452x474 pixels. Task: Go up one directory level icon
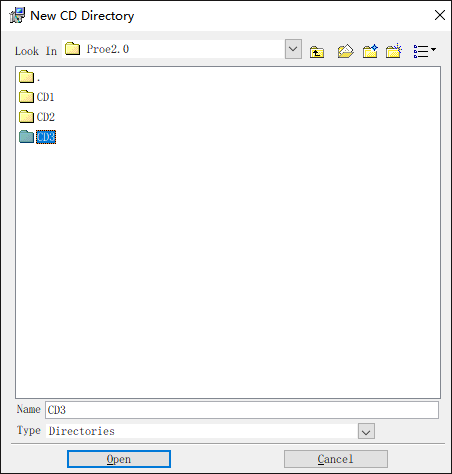[317, 52]
